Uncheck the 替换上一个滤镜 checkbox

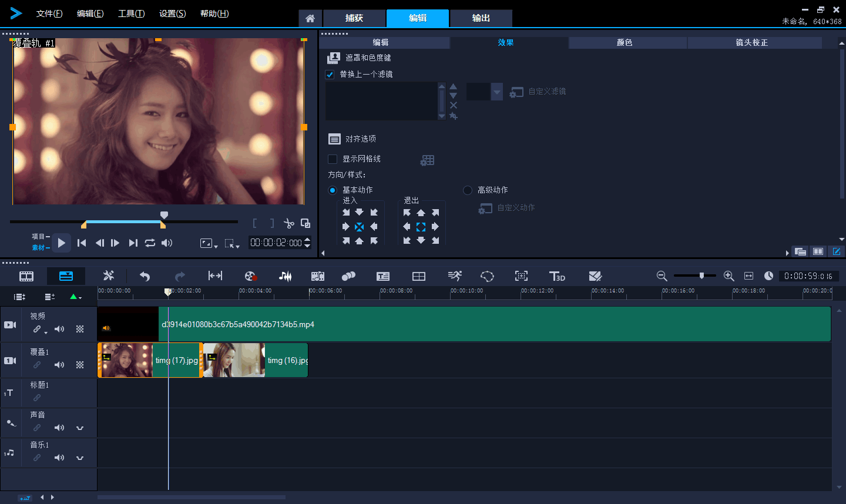[x=330, y=75]
